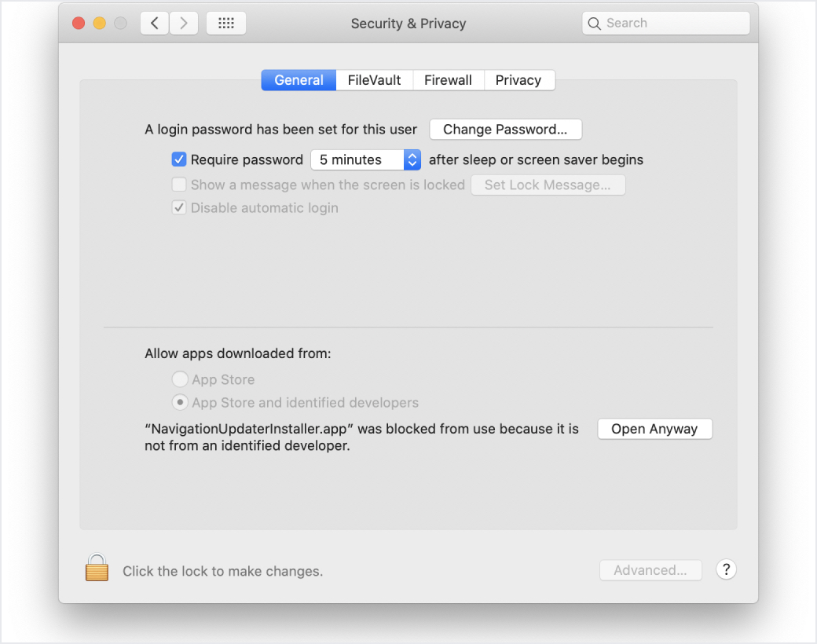Close the Security & Privacy window
This screenshot has height=644, width=817.
(79, 24)
